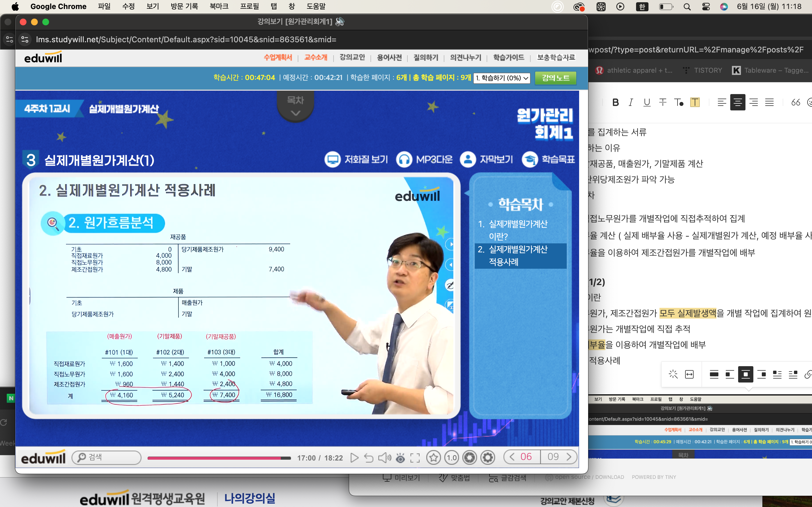Image resolution: width=812 pixels, height=507 pixels.
Task: Click the replay/rewind arrow icon
Action: [x=369, y=458]
